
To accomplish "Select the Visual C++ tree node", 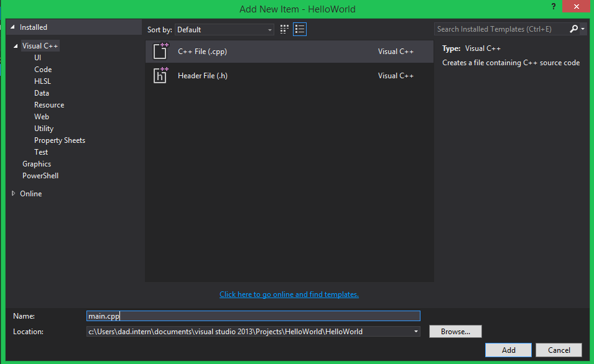I will click(x=40, y=46).
